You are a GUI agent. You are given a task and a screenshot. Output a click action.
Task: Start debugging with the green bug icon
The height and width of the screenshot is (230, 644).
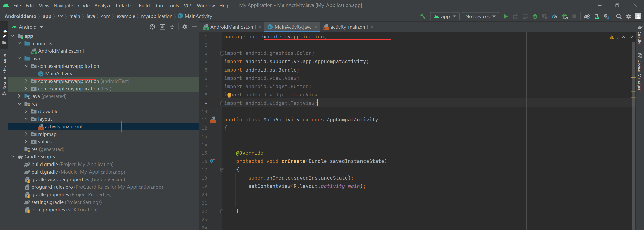[x=535, y=16]
